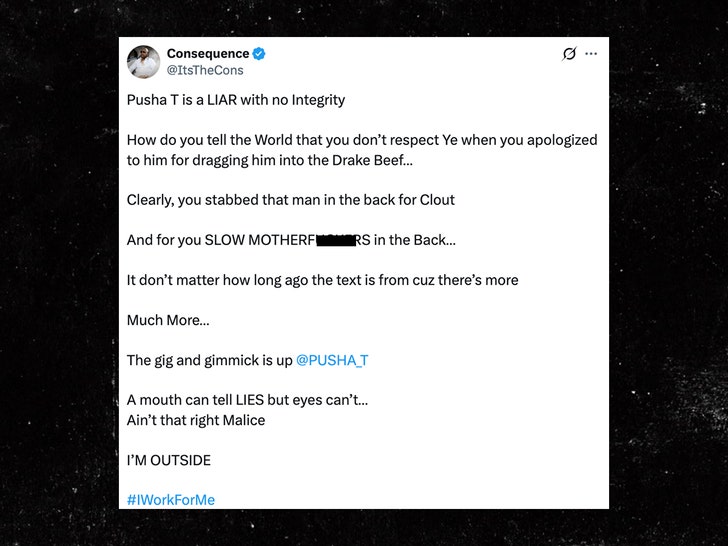Click the 'I'M OUTSIDE' text

point(169,461)
